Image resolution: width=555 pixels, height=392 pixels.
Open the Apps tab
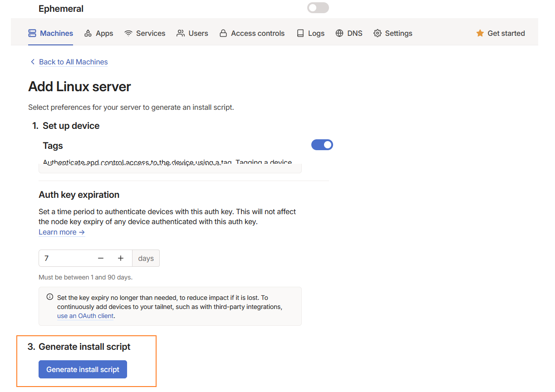[104, 33]
